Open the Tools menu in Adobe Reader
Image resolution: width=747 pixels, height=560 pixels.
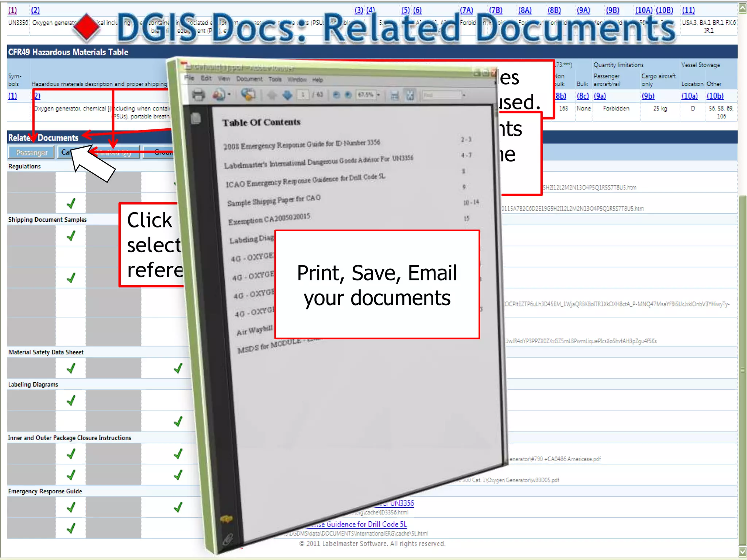coord(275,79)
